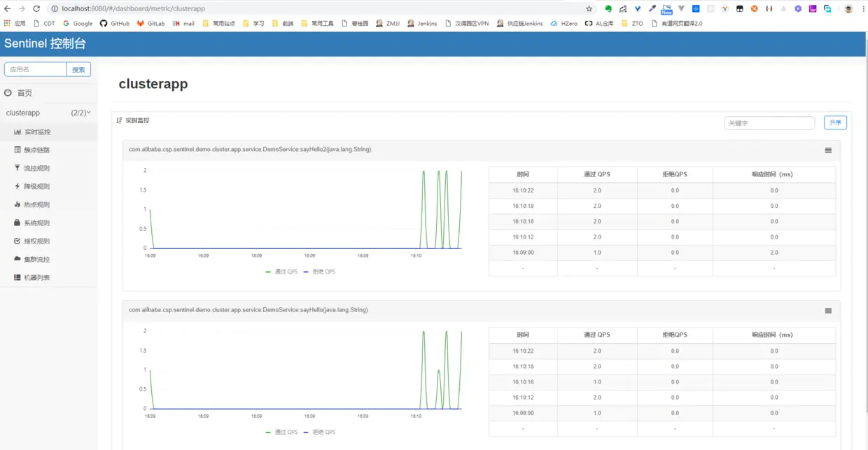Image resolution: width=868 pixels, height=450 pixels.
Task: Open 流控规则 flow rules page
Action: pyautogui.click(x=48, y=168)
